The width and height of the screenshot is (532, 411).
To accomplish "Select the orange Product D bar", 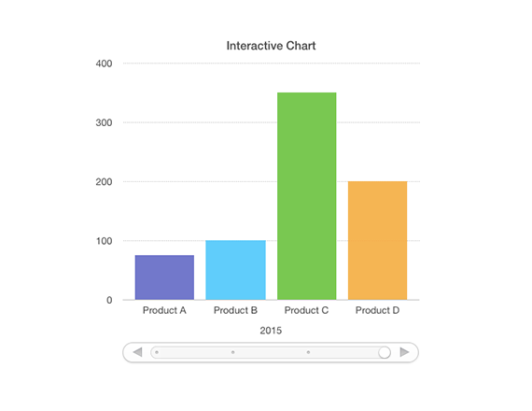I will [x=378, y=240].
